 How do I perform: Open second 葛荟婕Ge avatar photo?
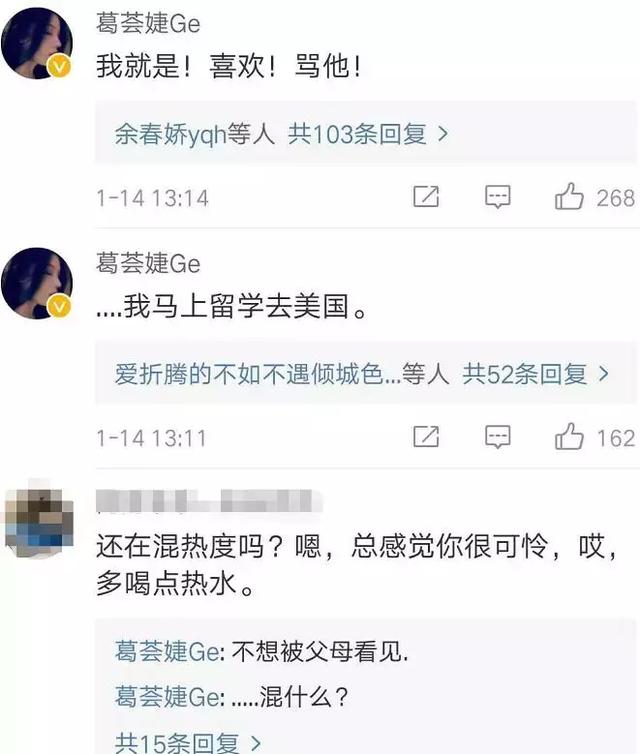tap(37, 283)
